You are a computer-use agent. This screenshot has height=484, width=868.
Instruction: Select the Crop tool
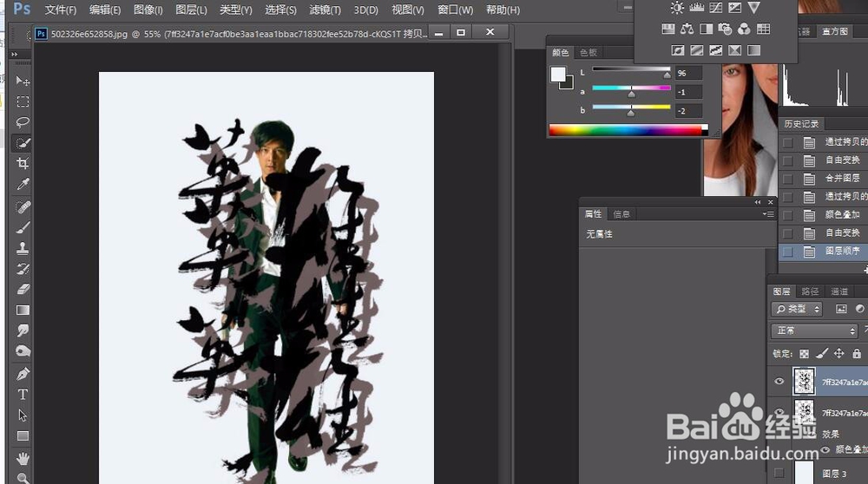click(x=23, y=163)
